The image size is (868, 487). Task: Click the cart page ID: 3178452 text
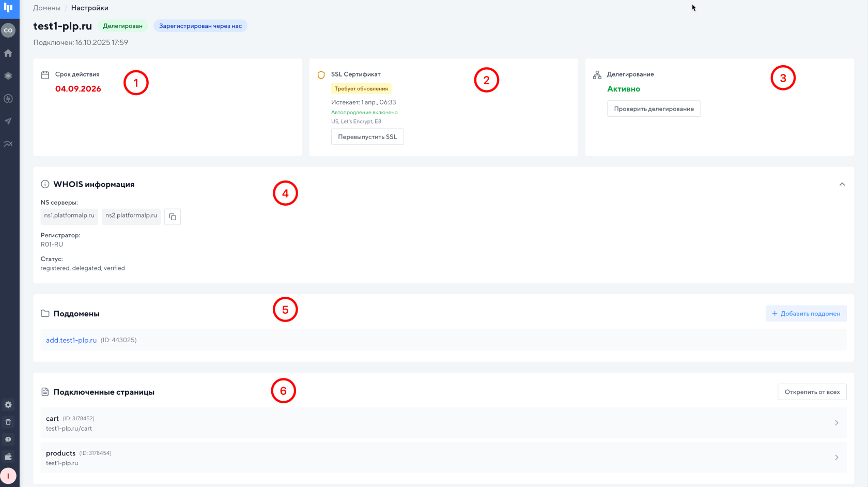pos(79,419)
